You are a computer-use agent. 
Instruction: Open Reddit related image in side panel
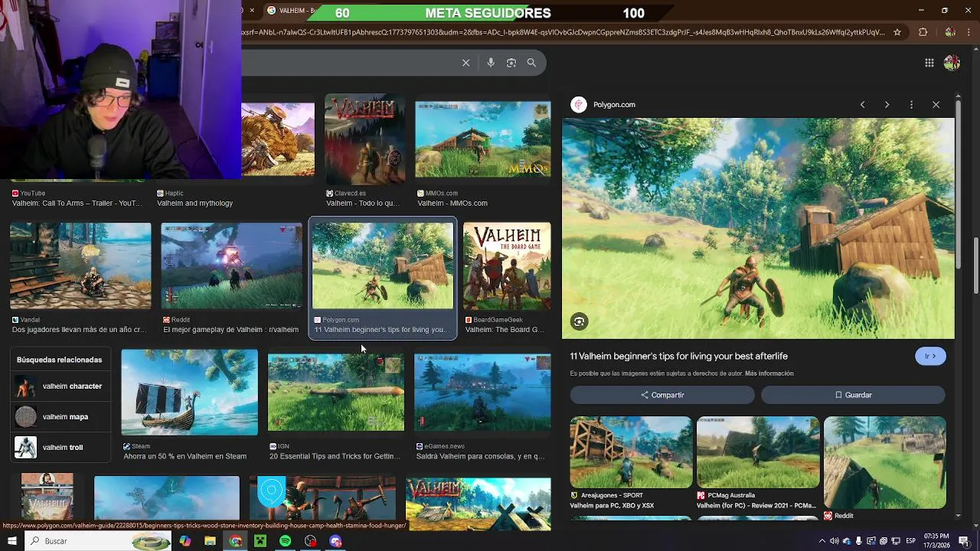point(885,462)
